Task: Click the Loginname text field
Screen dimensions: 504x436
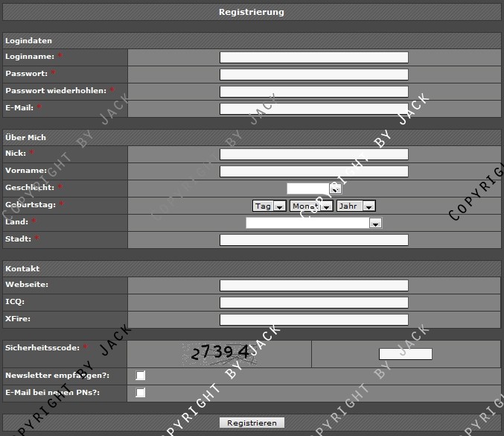Action: [313, 57]
